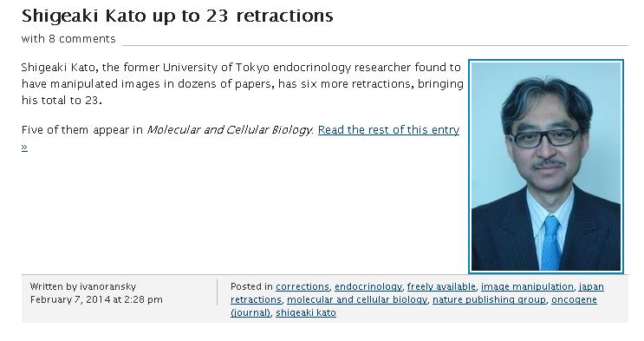Open the portrait photo of Shigeaki Kato
The width and height of the screenshot is (644, 341).
546,167
